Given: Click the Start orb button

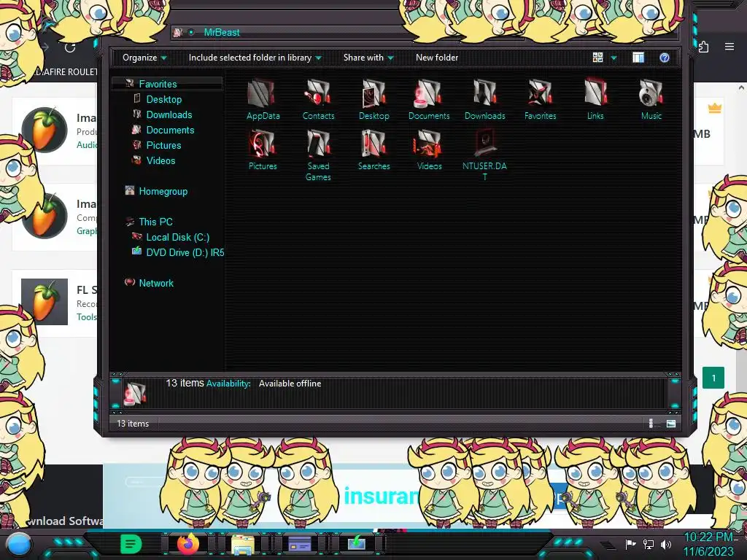Looking at the screenshot, I should click(18, 545).
